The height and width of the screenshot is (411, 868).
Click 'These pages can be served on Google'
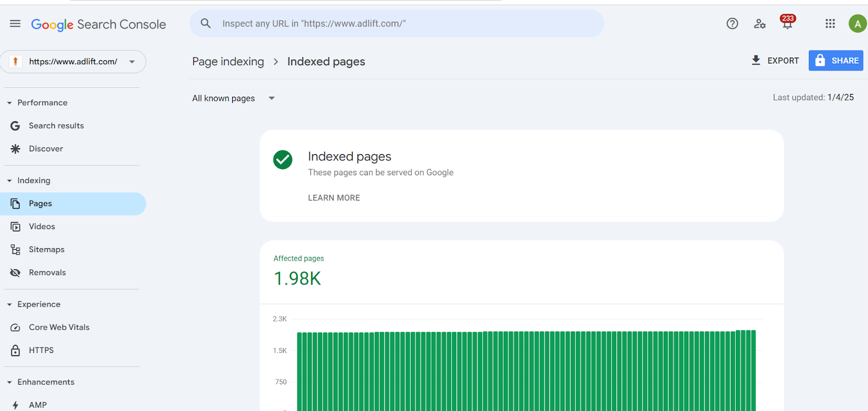[x=381, y=172]
